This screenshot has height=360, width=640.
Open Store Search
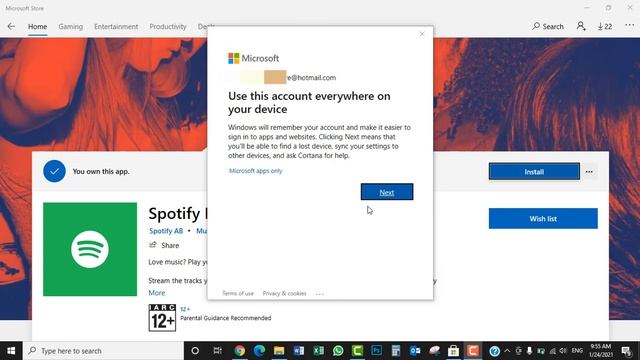[x=548, y=27]
